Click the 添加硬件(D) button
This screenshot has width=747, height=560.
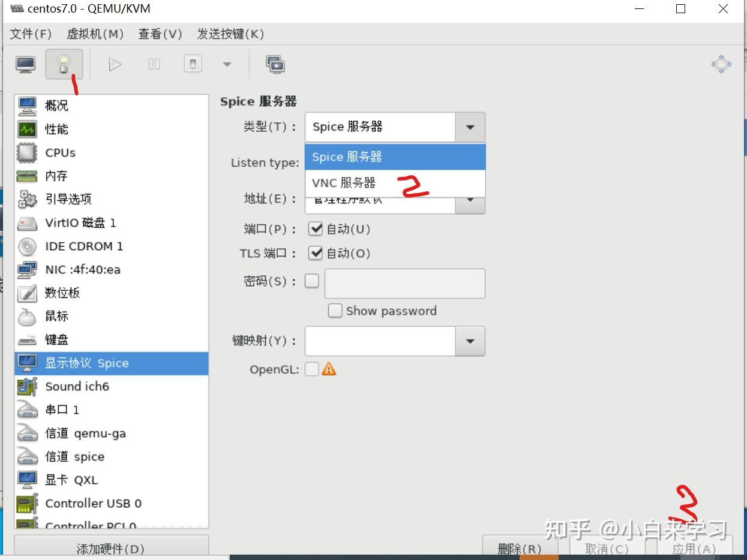click(x=110, y=547)
